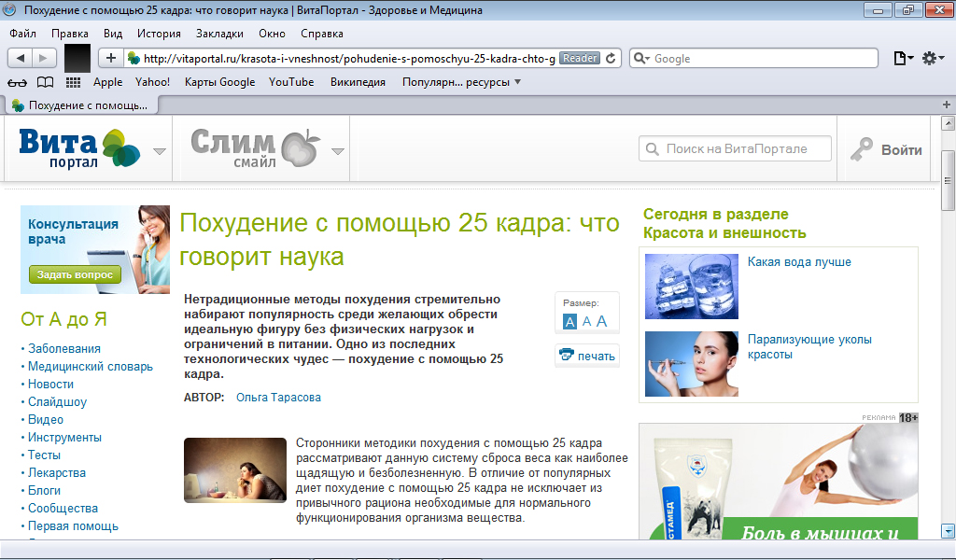
Task: Click the печать print button
Action: click(x=587, y=356)
